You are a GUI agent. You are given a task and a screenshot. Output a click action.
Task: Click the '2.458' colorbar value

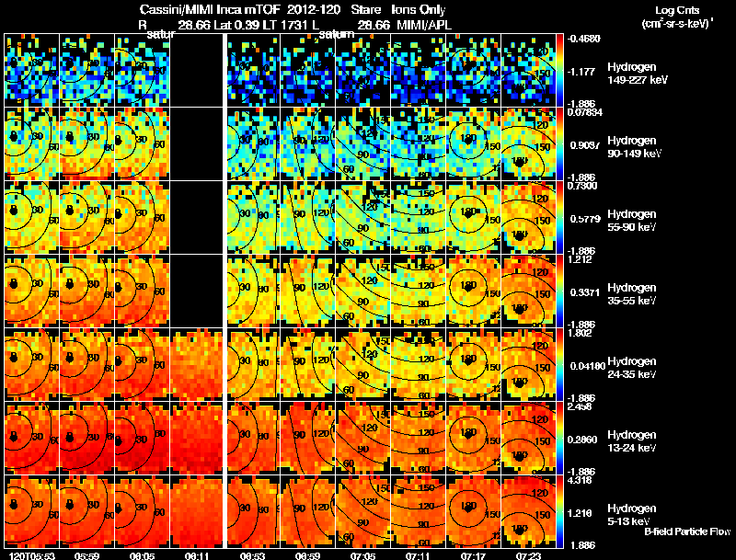581,406
